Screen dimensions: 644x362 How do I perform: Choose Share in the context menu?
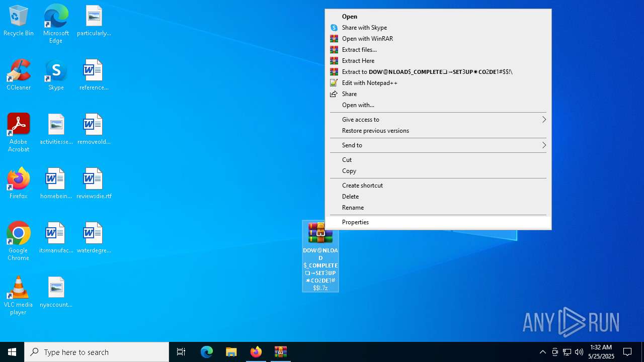[438, 94]
